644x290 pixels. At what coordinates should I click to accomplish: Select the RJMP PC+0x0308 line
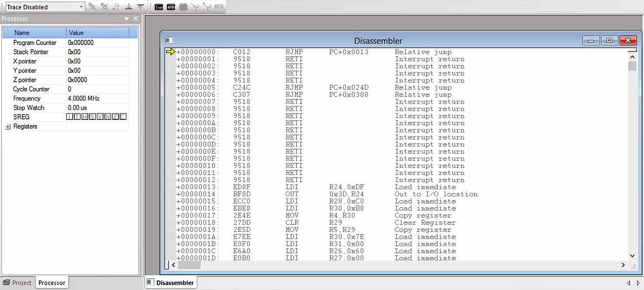click(314, 94)
